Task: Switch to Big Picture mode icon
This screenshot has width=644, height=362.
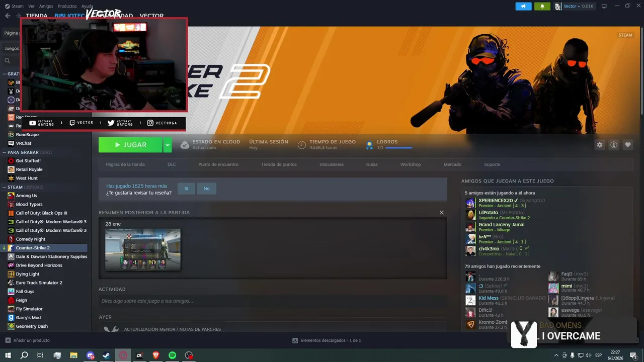Action: pos(604,7)
